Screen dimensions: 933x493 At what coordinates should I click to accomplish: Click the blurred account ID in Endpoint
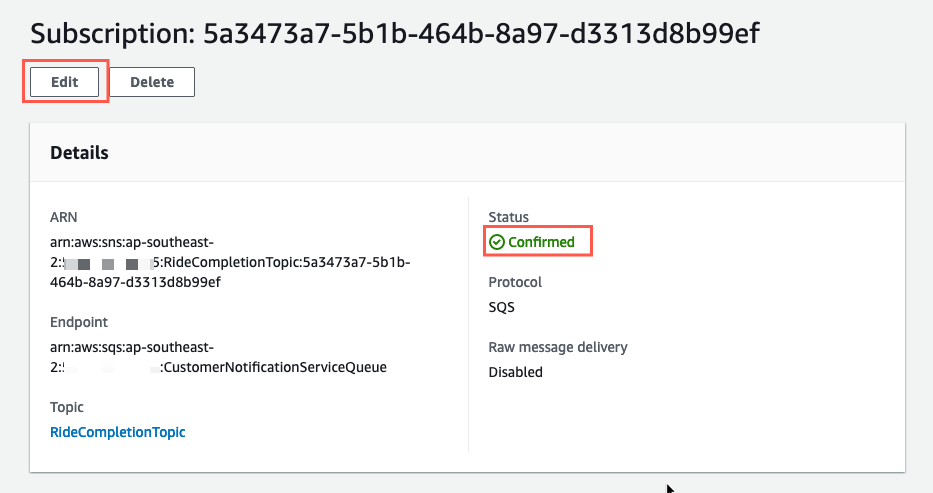point(111,368)
